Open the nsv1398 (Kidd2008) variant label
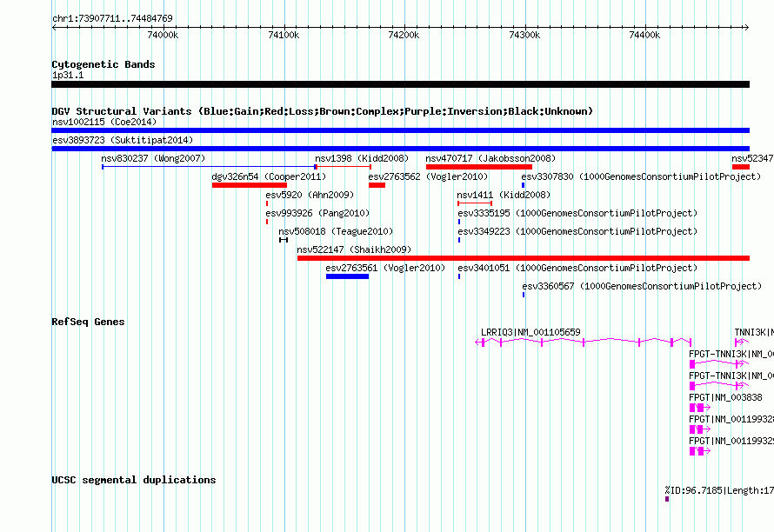Image resolution: width=774 pixels, height=532 pixels. (362, 158)
